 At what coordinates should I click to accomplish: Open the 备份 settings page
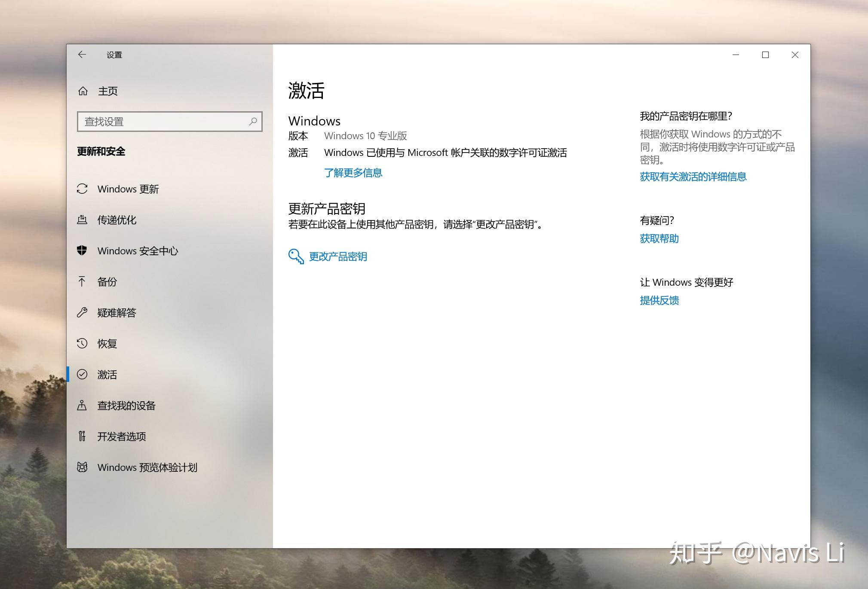pyautogui.click(x=170, y=282)
